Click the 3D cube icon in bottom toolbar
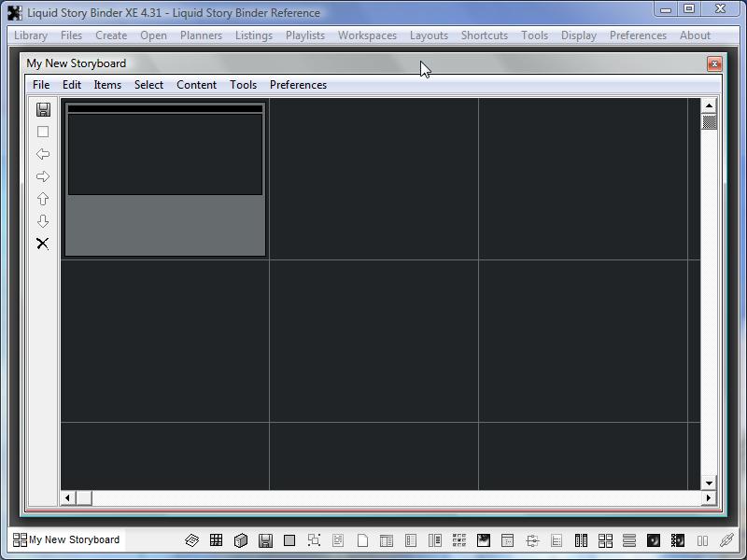 coord(241,540)
